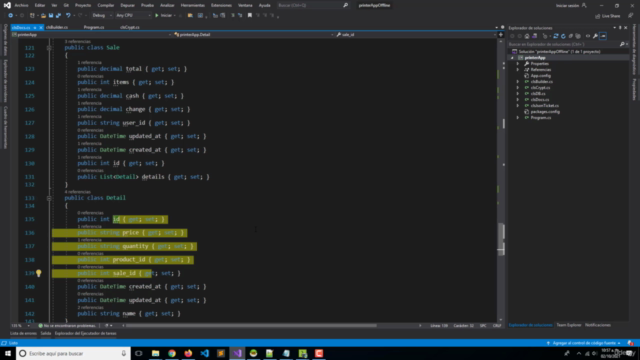The height and width of the screenshot is (360, 640).
Task: Open the Any CPU platform dropdown
Action: pyautogui.click(x=133, y=16)
